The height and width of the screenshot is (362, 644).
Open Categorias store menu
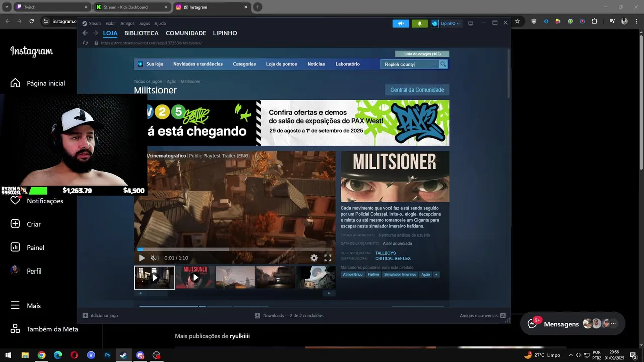[244, 64]
